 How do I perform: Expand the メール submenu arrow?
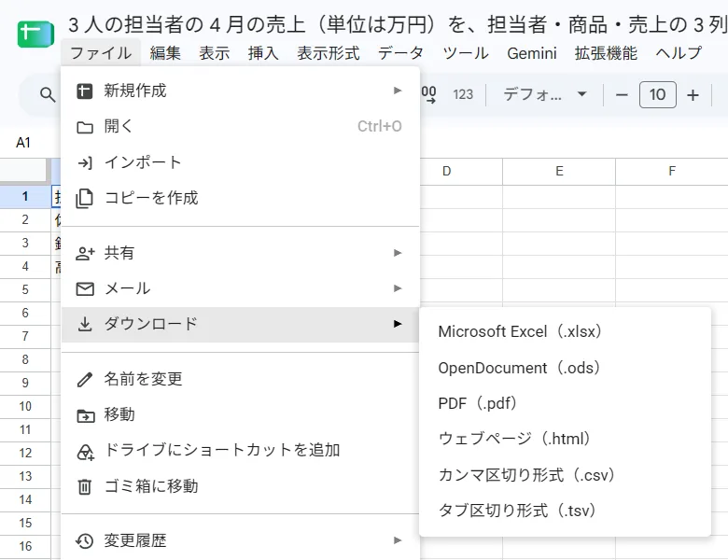pos(398,288)
